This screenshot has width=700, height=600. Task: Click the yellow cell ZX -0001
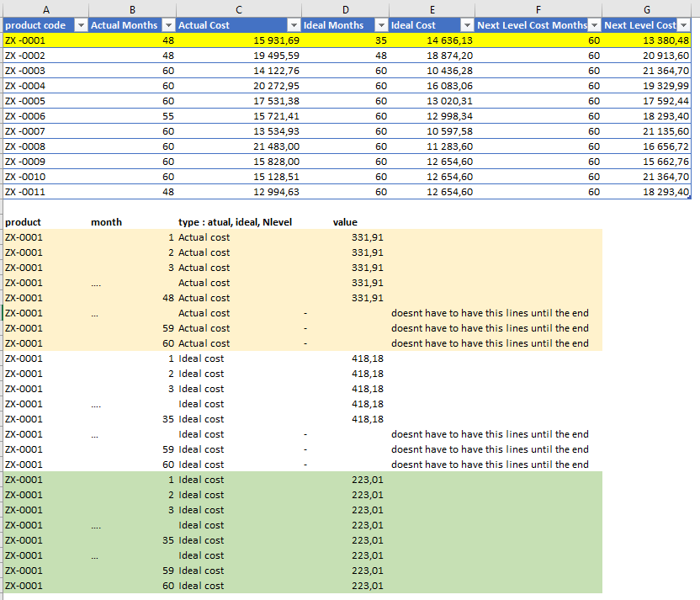(x=46, y=40)
